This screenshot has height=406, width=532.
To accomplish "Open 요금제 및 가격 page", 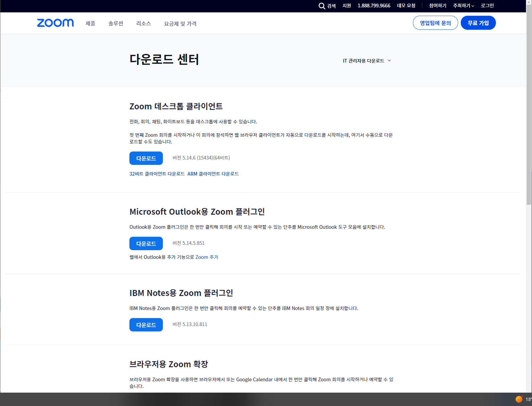I will [180, 24].
